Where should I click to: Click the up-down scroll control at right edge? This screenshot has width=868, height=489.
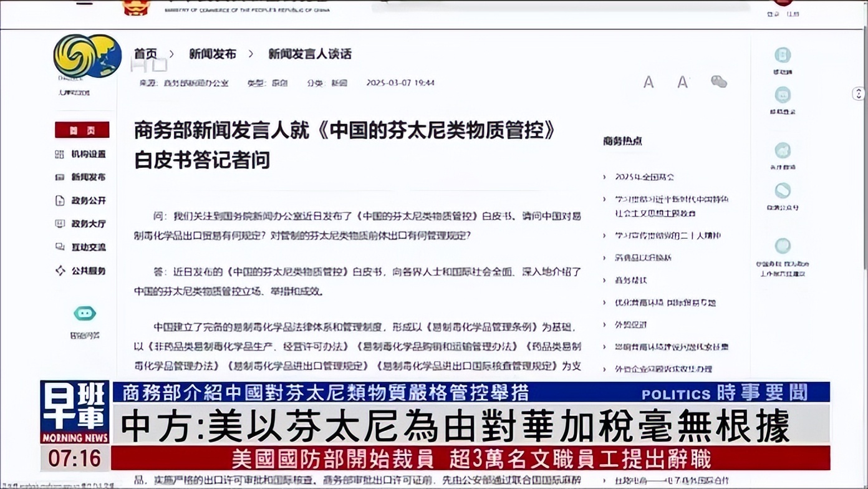coord(859,94)
